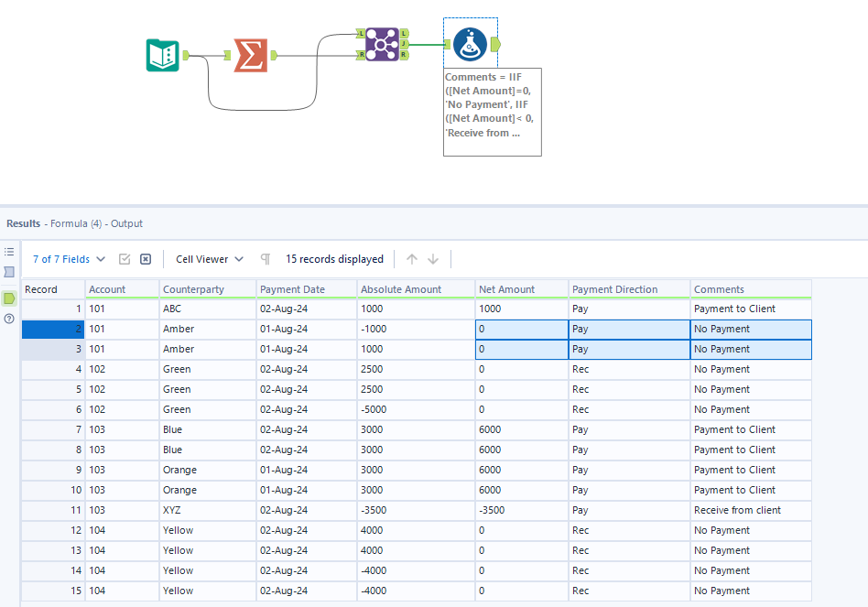This screenshot has height=607, width=868.
Task: Open the messages list view in Results sidebar
Action: [x=9, y=251]
